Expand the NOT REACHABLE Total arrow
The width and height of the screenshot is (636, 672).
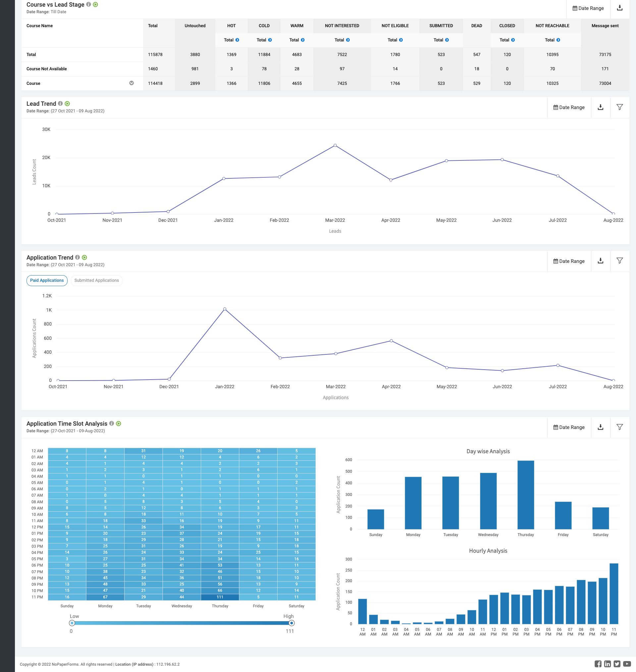coord(558,40)
